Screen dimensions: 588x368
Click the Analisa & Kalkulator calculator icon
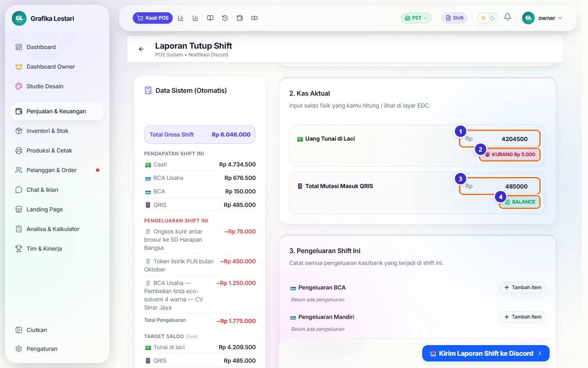click(x=19, y=229)
